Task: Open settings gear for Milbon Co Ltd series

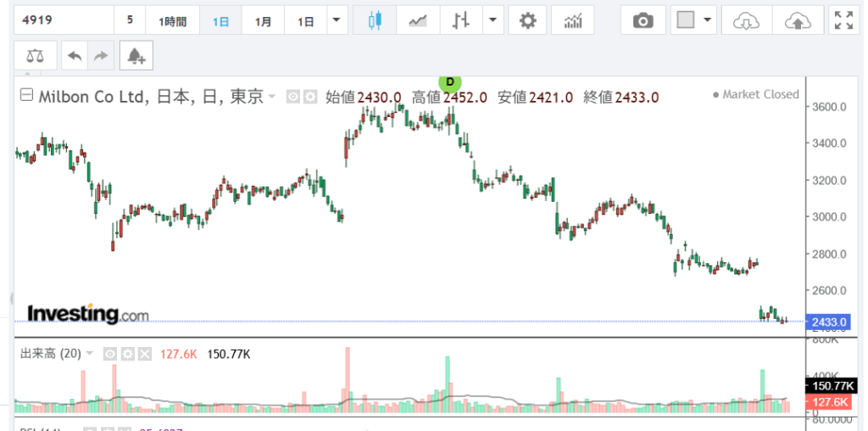Action: (310, 97)
